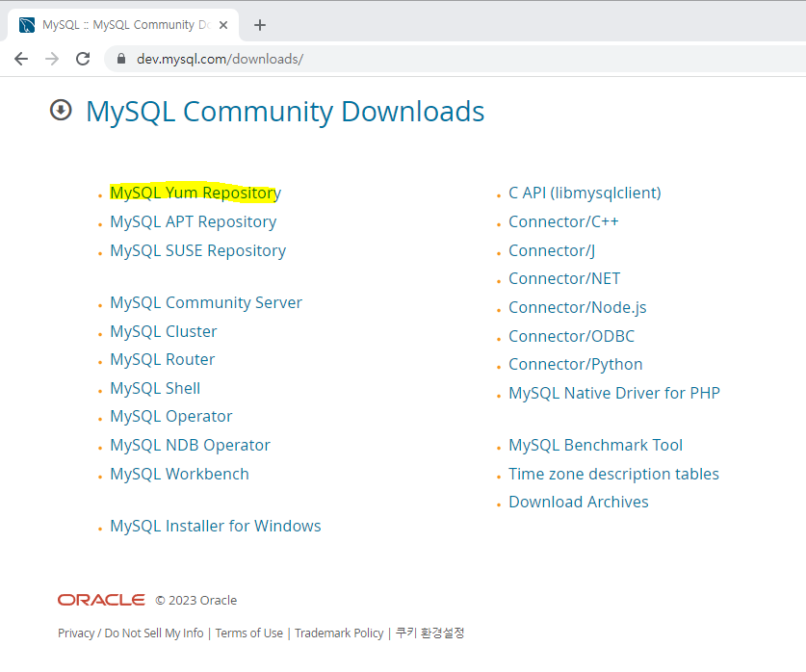Open MySQL Operator link
This screenshot has height=672, width=806.
tap(171, 416)
